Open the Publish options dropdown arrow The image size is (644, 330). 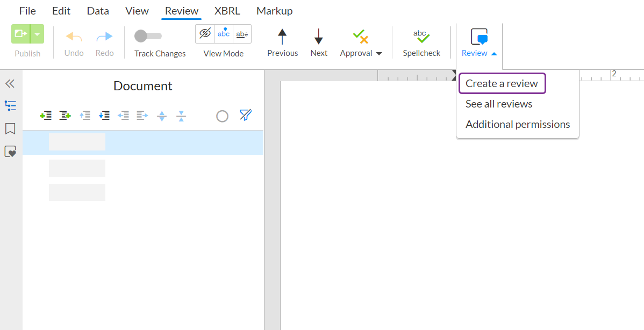(38, 33)
